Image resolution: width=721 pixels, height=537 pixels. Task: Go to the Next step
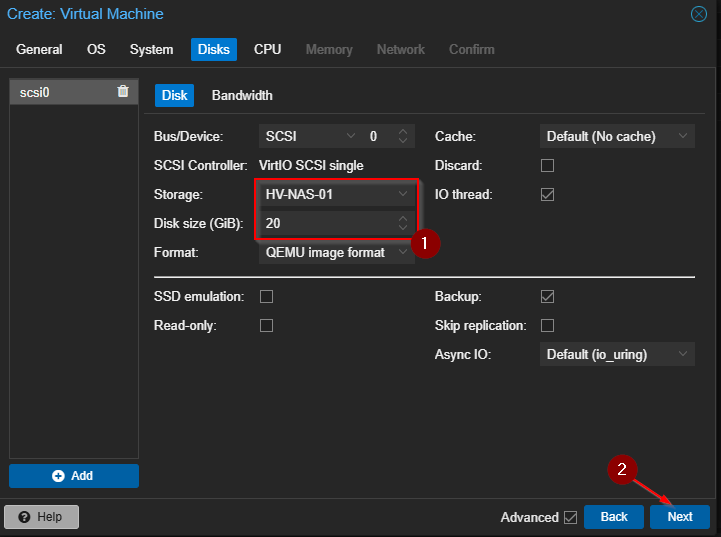tap(680, 517)
